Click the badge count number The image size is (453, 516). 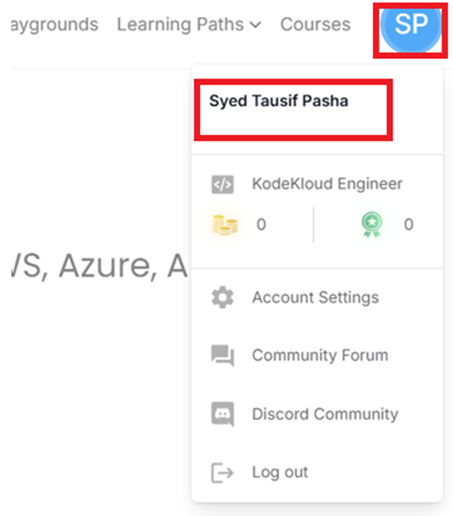tap(409, 224)
